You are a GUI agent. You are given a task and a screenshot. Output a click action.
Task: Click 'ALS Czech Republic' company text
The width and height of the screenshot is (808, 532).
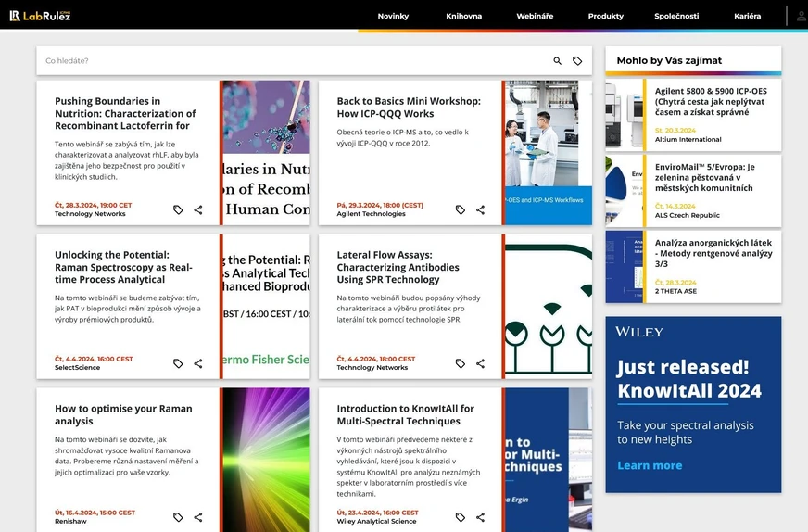coord(687,215)
